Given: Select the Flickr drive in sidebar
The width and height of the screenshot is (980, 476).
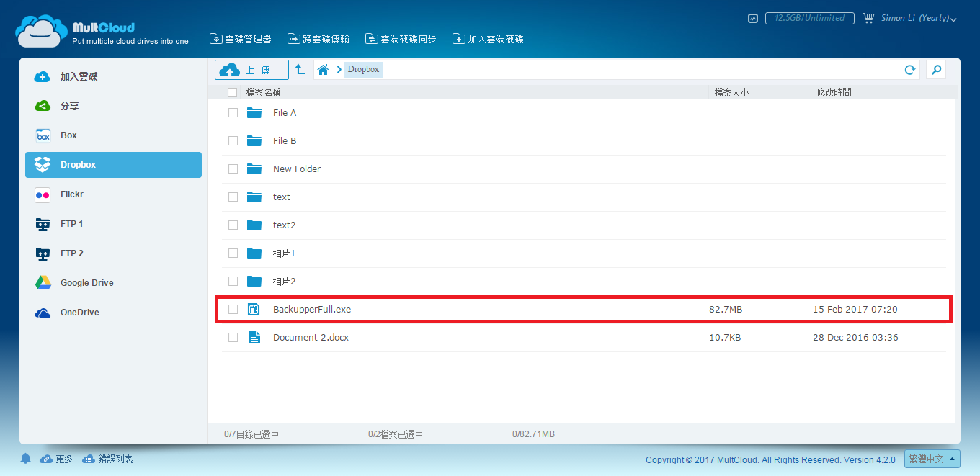Looking at the screenshot, I should 113,194.
